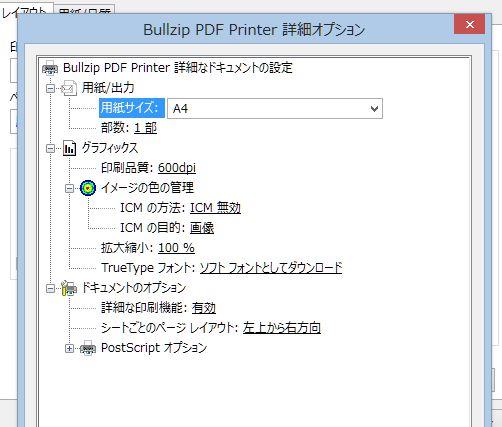Click the paper/output envelope icon
This screenshot has height=427, width=502.
coord(70,88)
